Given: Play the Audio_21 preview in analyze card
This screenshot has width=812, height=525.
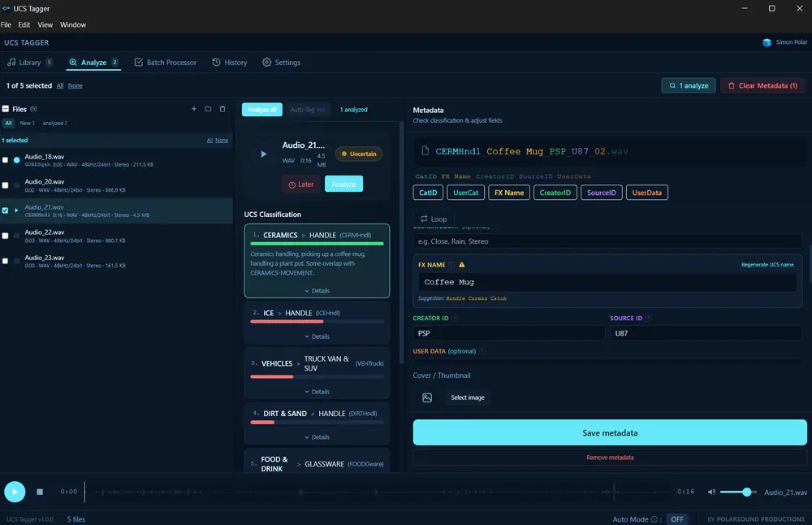Looking at the screenshot, I should coord(264,154).
